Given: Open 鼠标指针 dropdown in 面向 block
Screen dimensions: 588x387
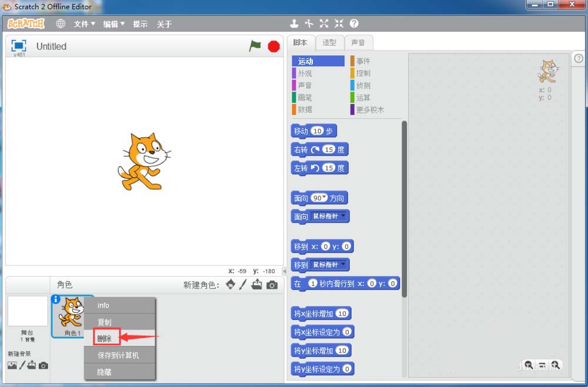Looking at the screenshot, I should pos(329,216).
